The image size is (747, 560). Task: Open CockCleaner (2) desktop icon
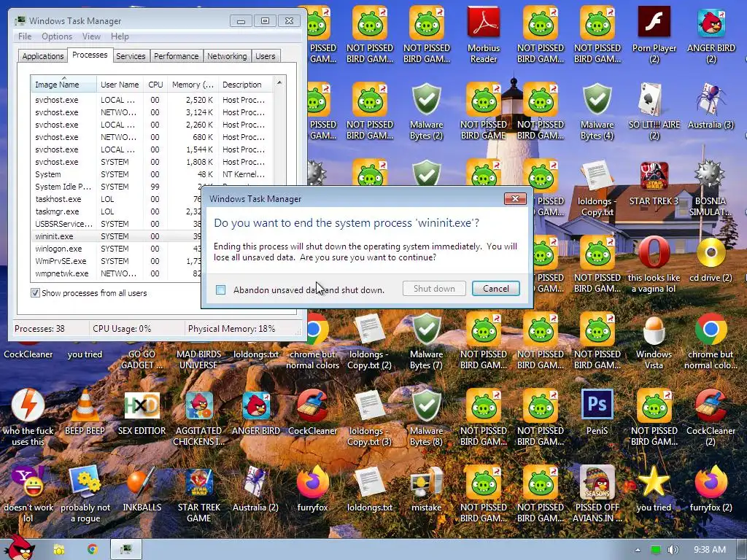[x=711, y=418]
